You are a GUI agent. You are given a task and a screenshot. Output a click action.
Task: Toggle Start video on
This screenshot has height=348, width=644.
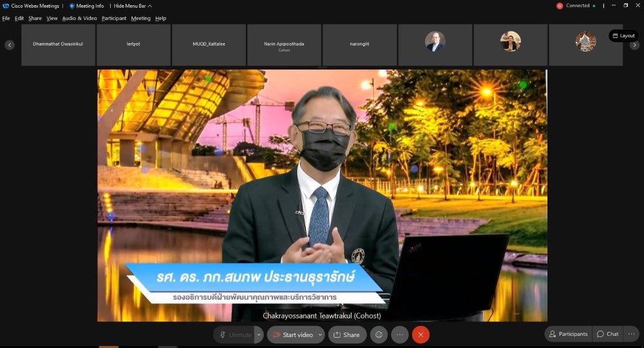click(293, 334)
